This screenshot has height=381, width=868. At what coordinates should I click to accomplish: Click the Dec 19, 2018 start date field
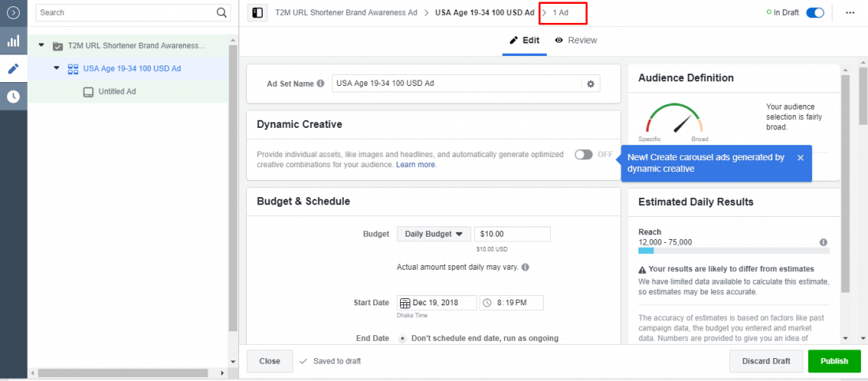[437, 303]
